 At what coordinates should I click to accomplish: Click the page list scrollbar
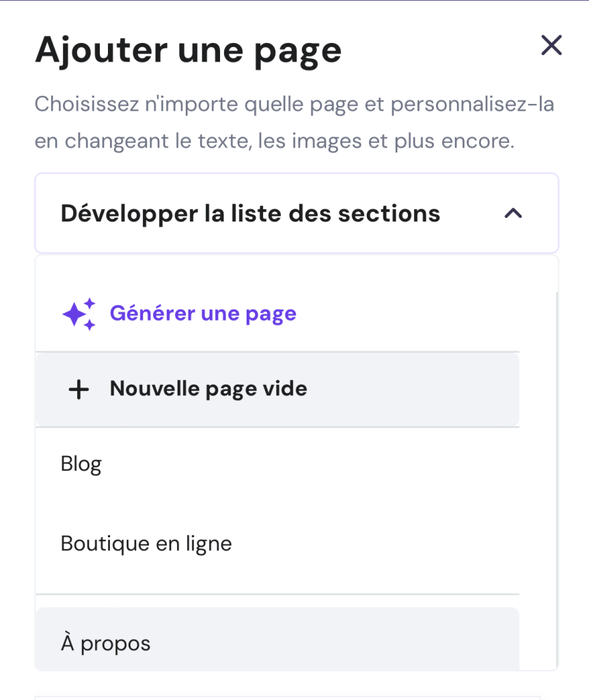coord(556,479)
